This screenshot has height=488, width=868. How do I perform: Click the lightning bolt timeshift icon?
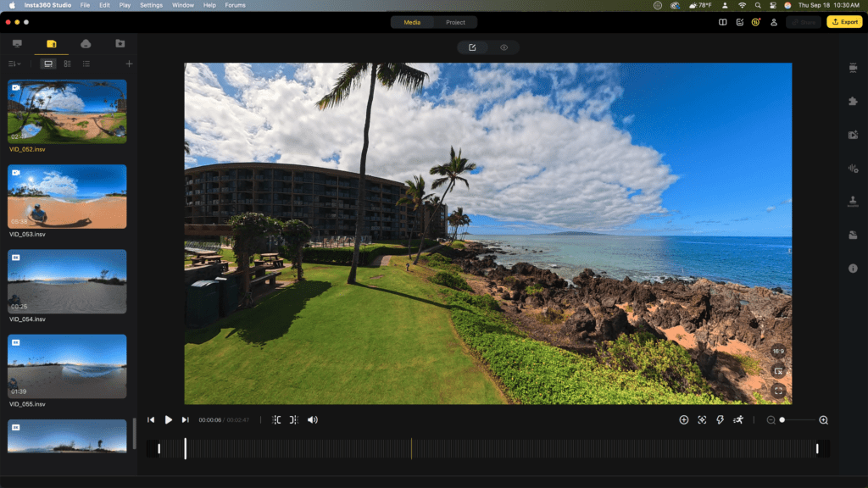pos(721,420)
